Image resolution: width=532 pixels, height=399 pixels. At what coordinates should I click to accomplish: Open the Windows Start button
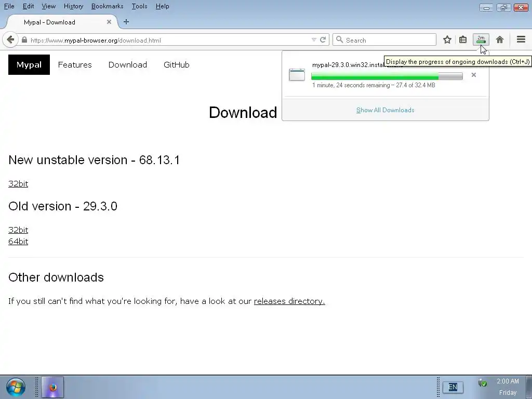(x=16, y=387)
